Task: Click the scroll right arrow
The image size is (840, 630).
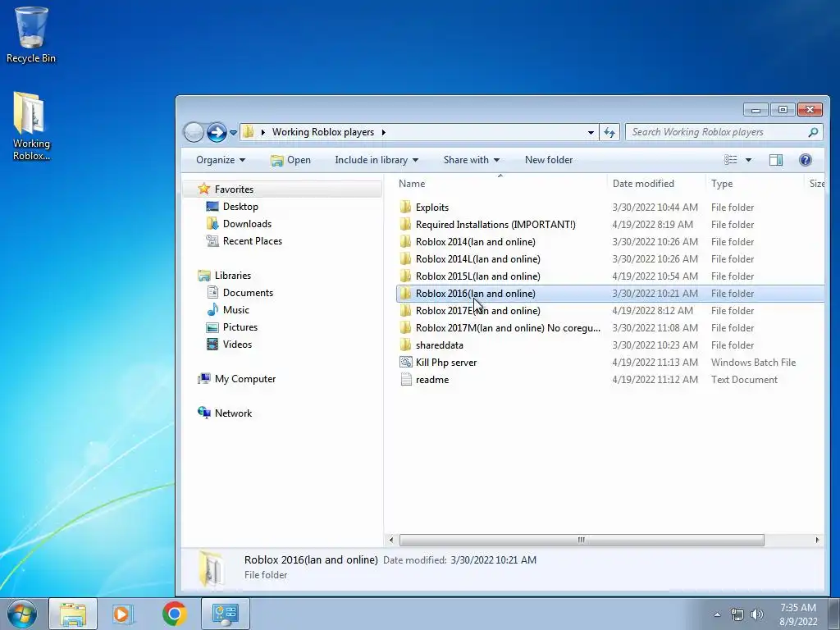Action: (x=817, y=540)
